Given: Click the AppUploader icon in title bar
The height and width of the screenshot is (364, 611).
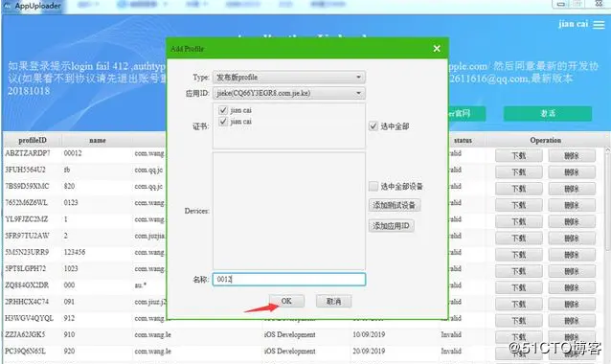Looking at the screenshot, I should point(8,6).
